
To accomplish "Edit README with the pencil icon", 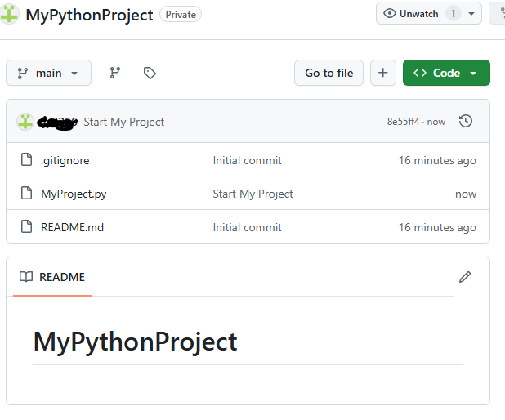I will (x=465, y=277).
